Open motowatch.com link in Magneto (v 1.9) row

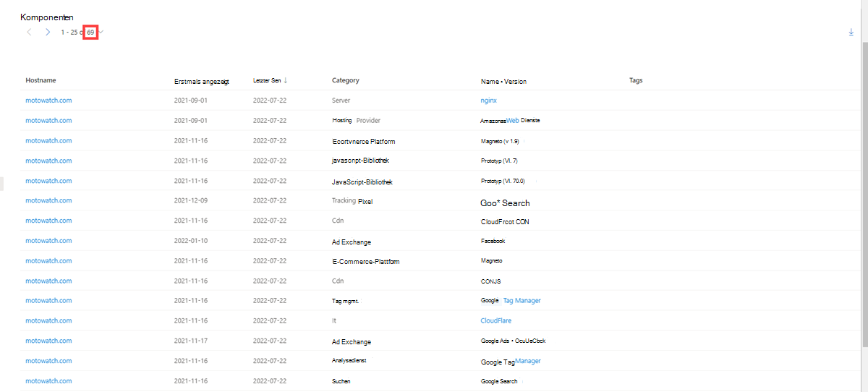tap(48, 140)
